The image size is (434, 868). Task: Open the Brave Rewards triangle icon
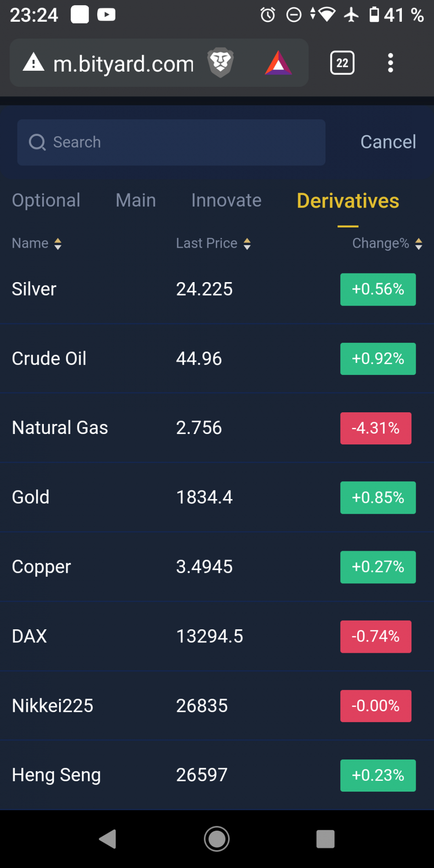(278, 63)
